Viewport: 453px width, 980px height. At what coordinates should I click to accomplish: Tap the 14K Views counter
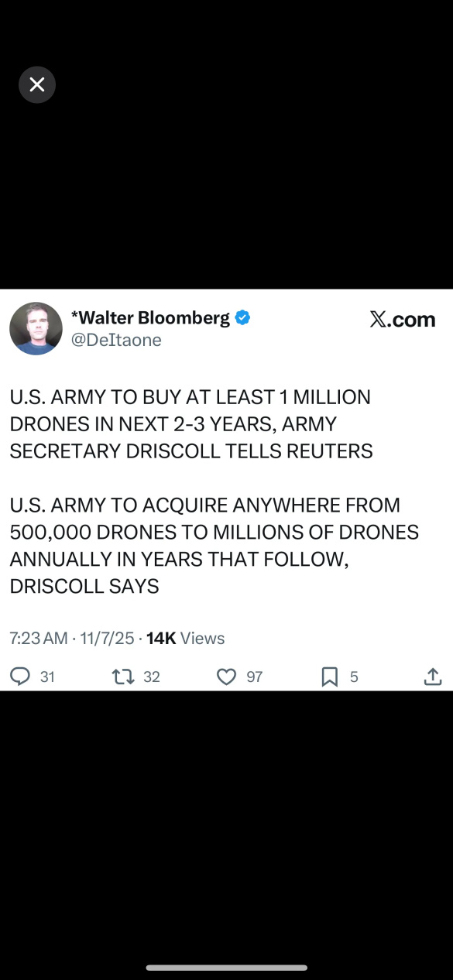(x=186, y=638)
